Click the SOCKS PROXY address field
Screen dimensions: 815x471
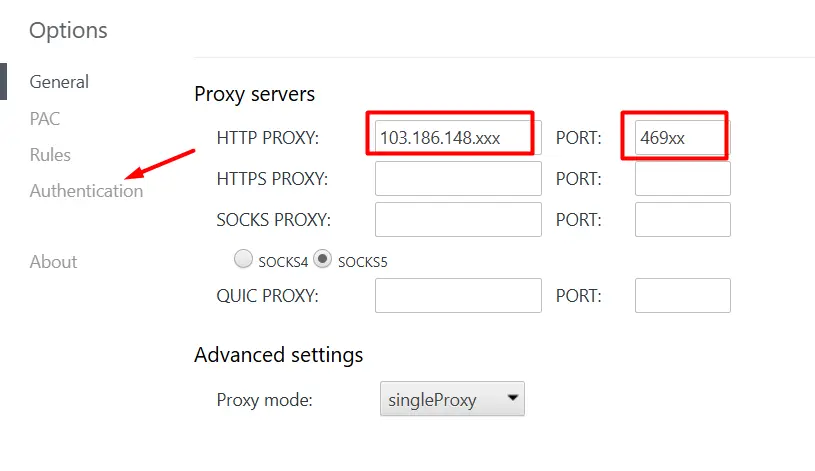click(457, 219)
